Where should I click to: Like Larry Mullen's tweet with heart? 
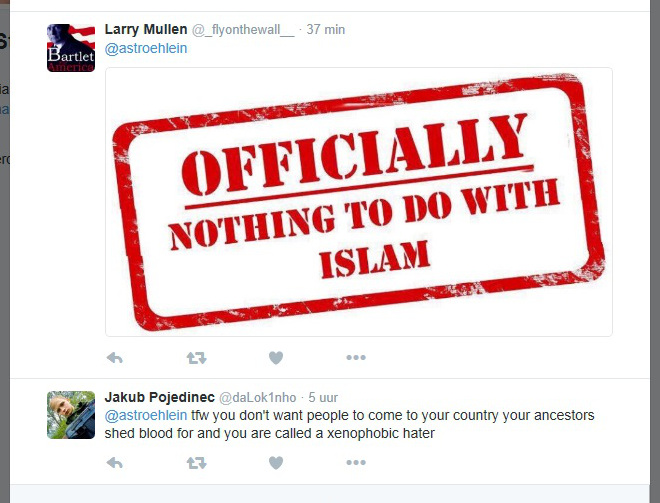[276, 358]
